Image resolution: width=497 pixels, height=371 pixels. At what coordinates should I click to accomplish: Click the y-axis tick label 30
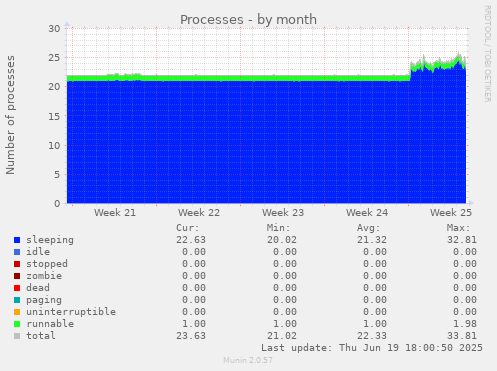(54, 29)
